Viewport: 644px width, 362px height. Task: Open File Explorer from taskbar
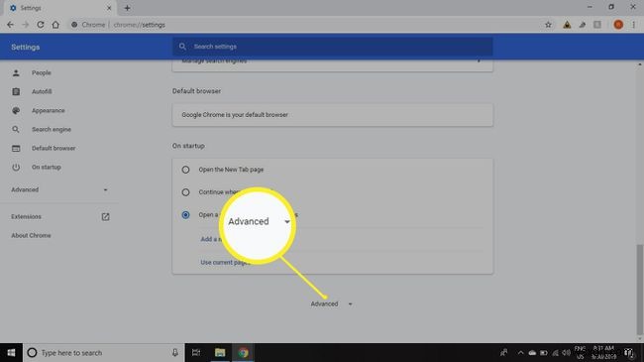(220, 352)
